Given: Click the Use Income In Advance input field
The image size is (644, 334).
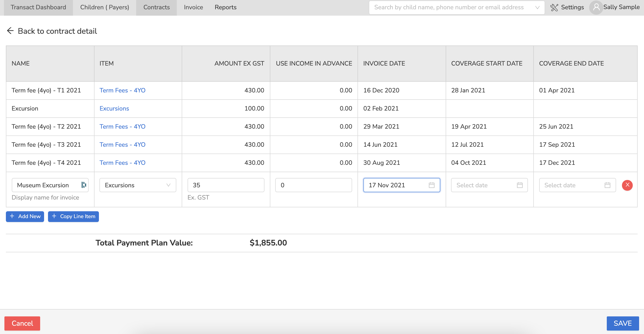Looking at the screenshot, I should (x=313, y=185).
